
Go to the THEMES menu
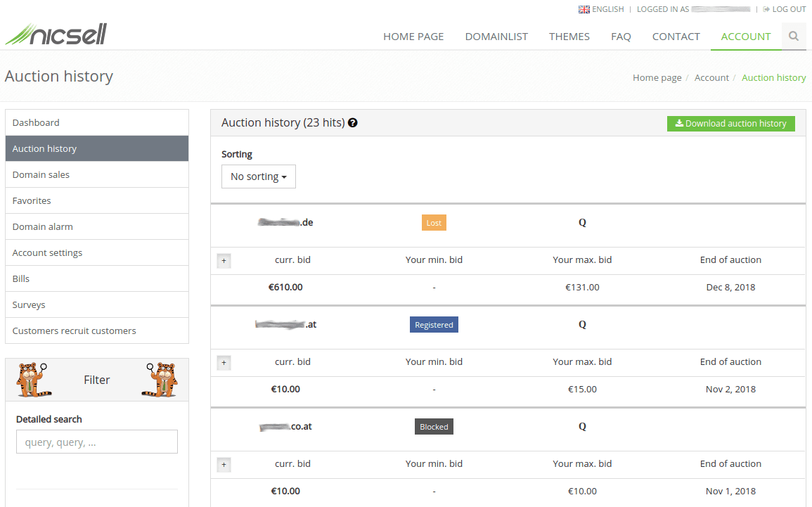pyautogui.click(x=569, y=37)
